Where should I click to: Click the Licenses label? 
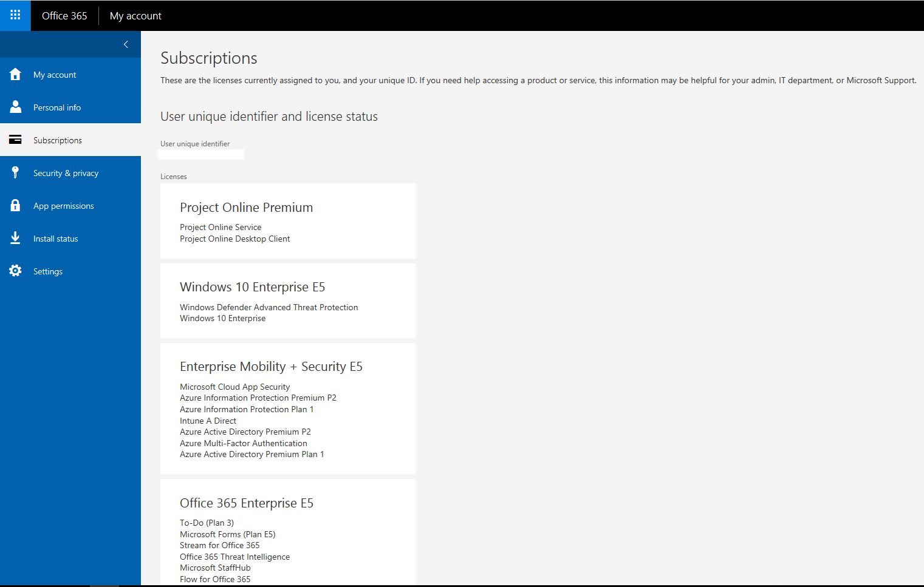click(x=174, y=177)
